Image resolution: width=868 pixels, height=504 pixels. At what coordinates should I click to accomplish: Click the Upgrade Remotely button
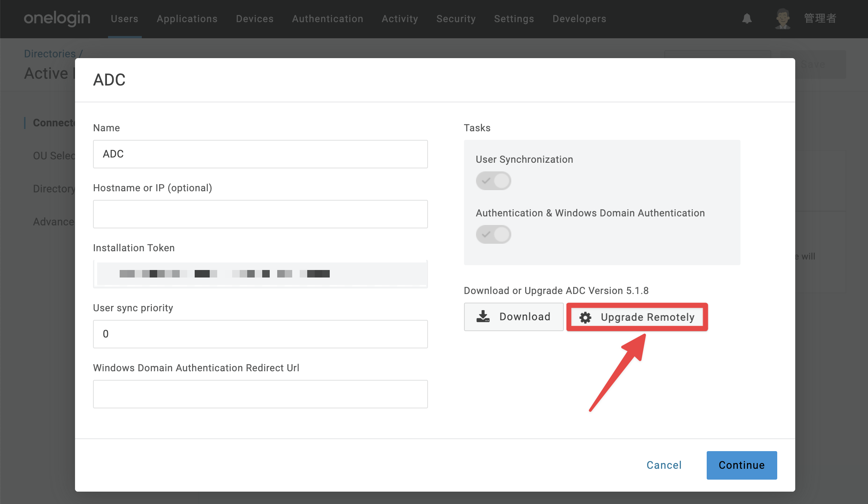point(637,317)
